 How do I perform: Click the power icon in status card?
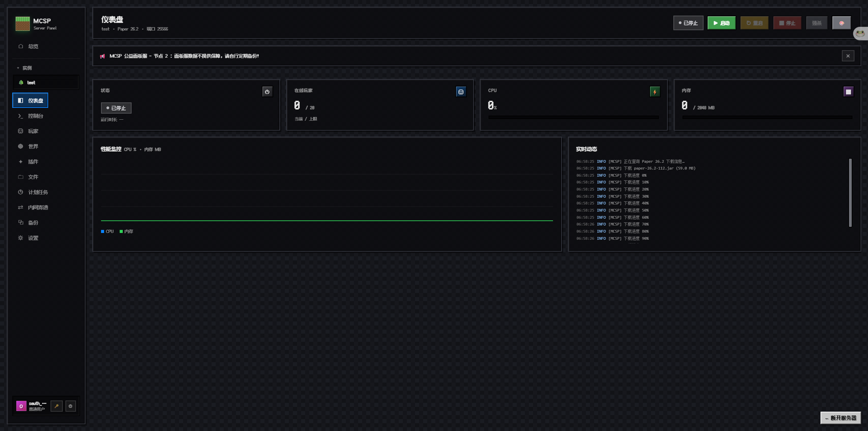(267, 92)
